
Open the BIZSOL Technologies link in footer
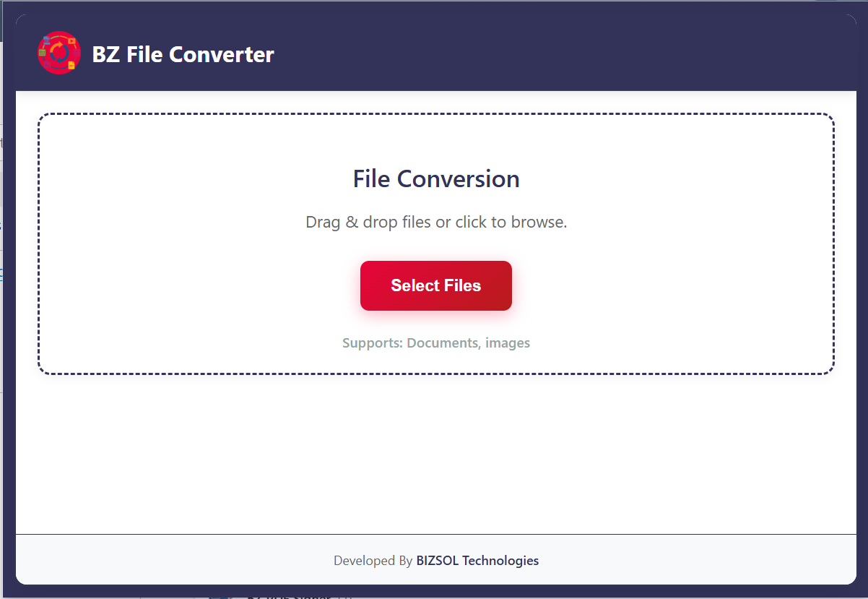(477, 560)
